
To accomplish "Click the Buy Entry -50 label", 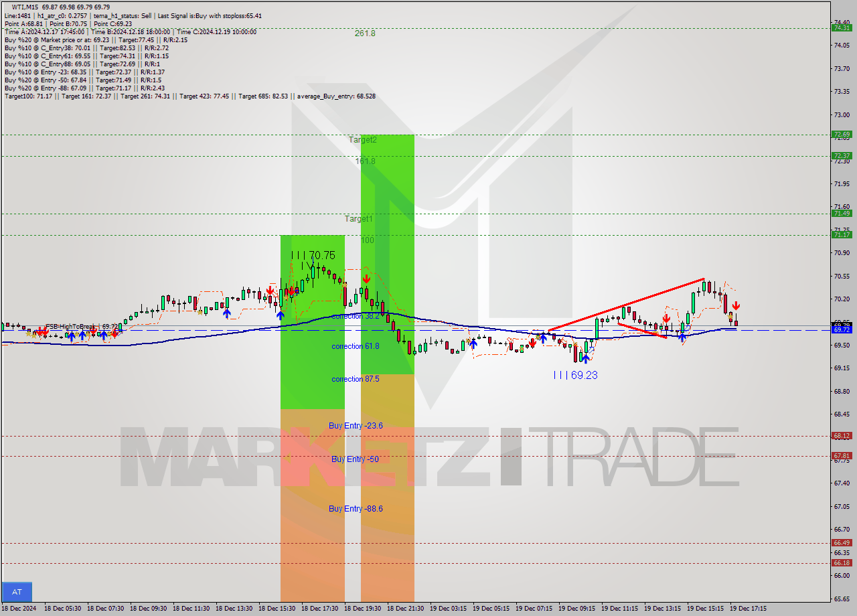I will click(x=356, y=459).
